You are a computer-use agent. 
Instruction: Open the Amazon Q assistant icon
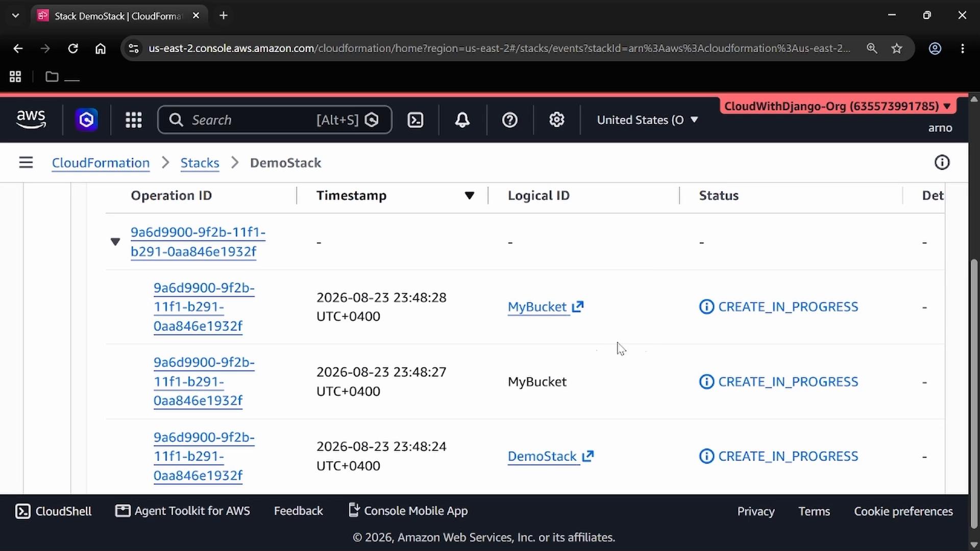[x=87, y=120]
